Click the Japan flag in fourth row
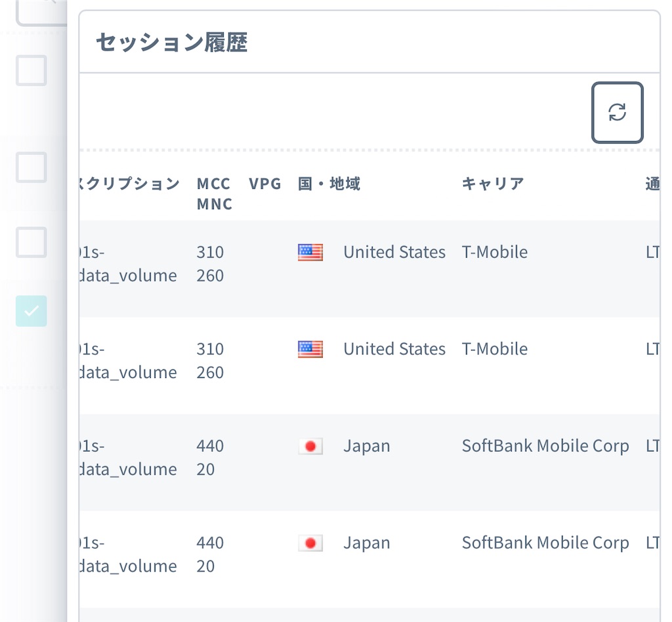 click(310, 543)
